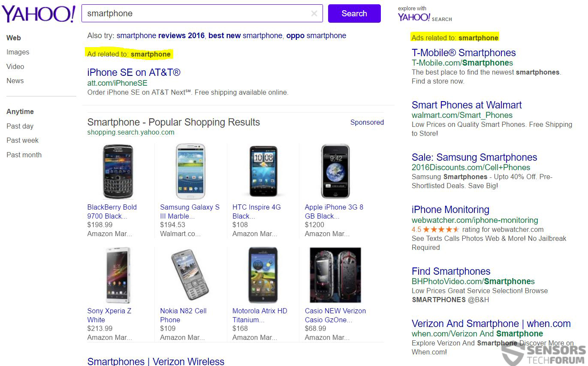Viewport: 588px width, 366px height.
Task: Open 'Samsung Galaxy S III Marble...' title link
Action: point(190,211)
